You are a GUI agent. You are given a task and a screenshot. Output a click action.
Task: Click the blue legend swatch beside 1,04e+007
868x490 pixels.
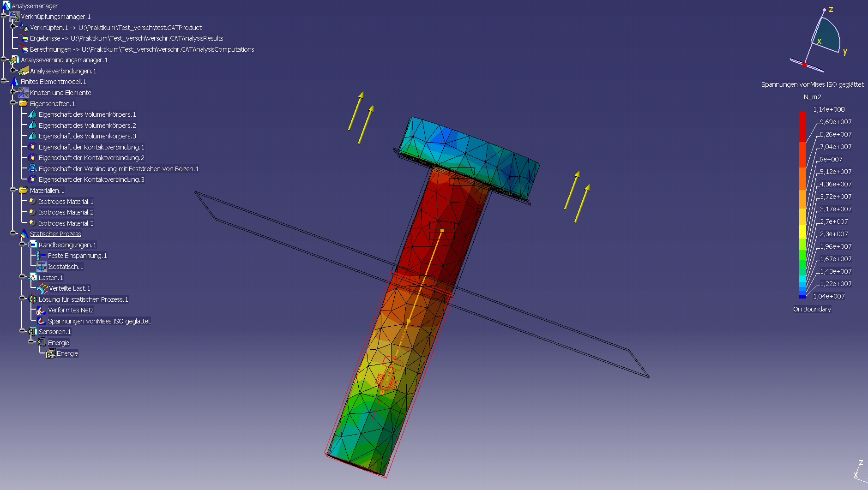(x=802, y=296)
